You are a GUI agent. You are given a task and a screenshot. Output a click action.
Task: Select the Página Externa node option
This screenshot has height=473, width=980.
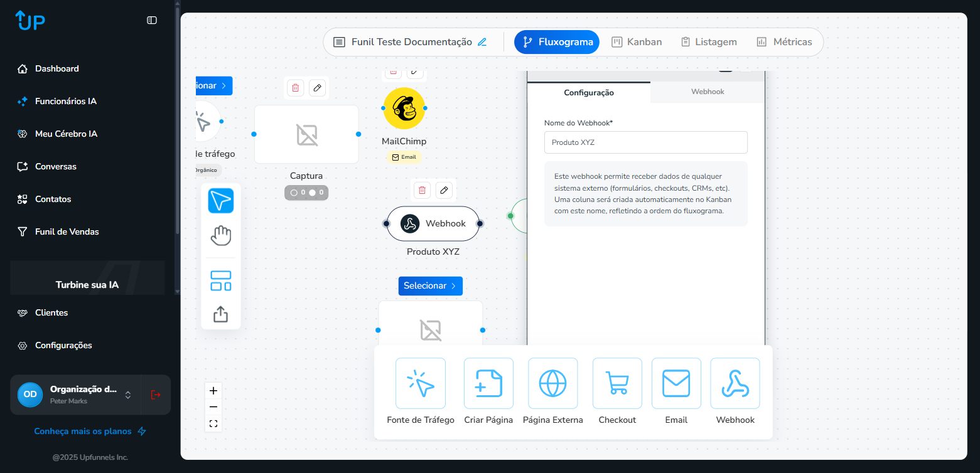pyautogui.click(x=552, y=383)
